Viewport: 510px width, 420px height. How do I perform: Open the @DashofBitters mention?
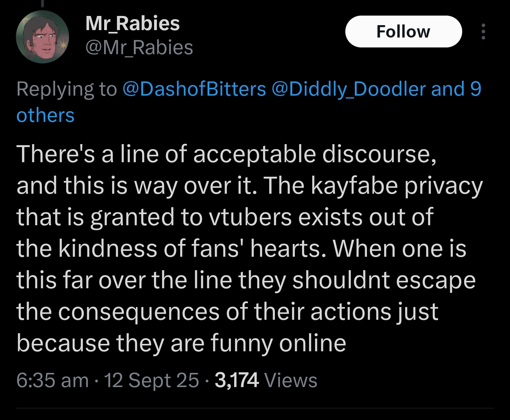194,89
